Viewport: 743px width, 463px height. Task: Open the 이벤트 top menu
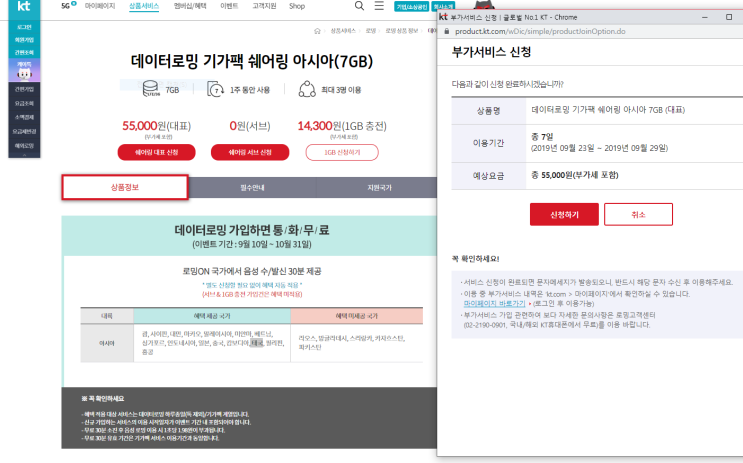(x=229, y=6)
